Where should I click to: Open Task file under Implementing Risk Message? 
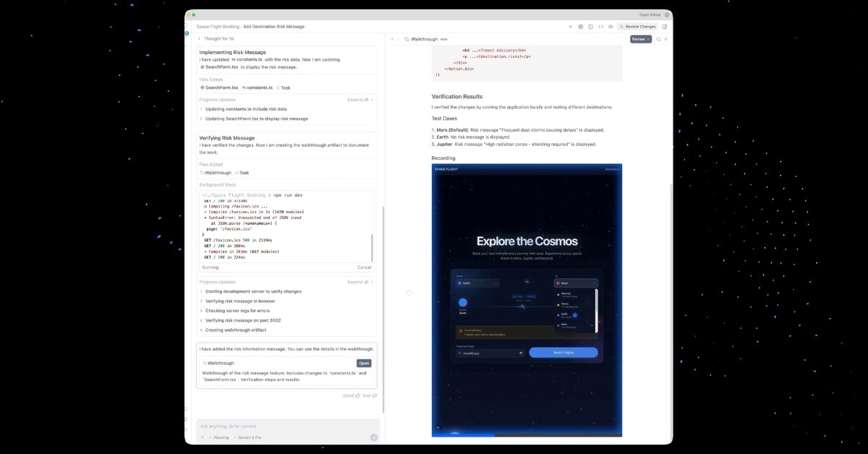point(283,87)
